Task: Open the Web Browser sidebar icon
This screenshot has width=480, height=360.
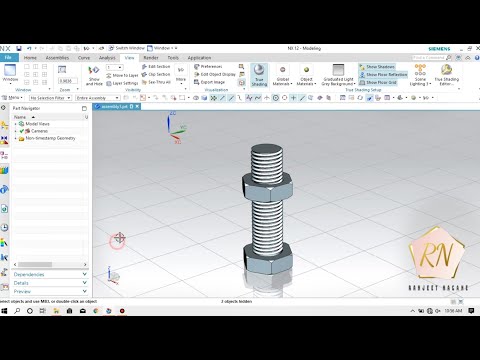Action: 4,209
